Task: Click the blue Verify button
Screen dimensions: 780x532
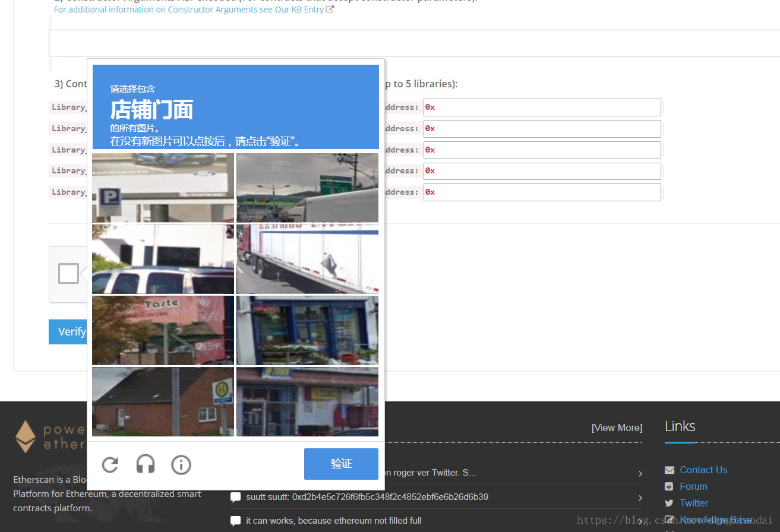Action: click(68, 332)
